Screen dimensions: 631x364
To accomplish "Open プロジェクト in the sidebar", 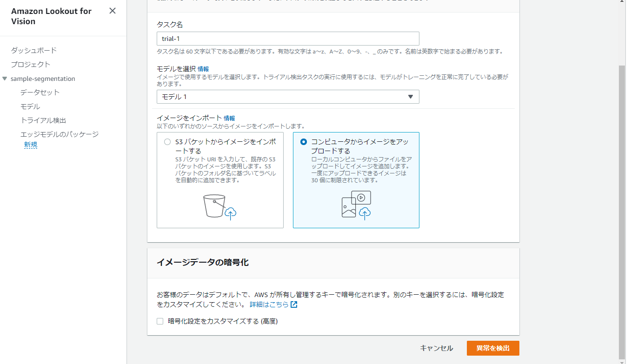I will point(31,64).
